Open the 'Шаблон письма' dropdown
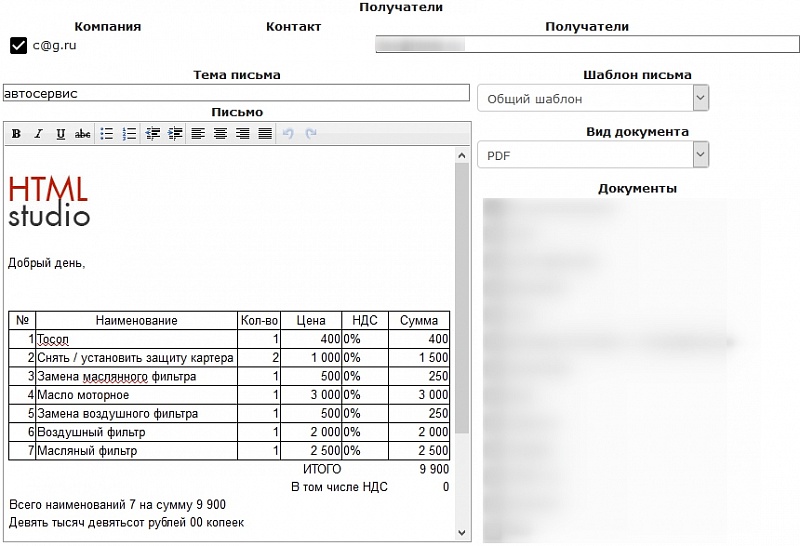The image size is (800, 546). point(593,98)
